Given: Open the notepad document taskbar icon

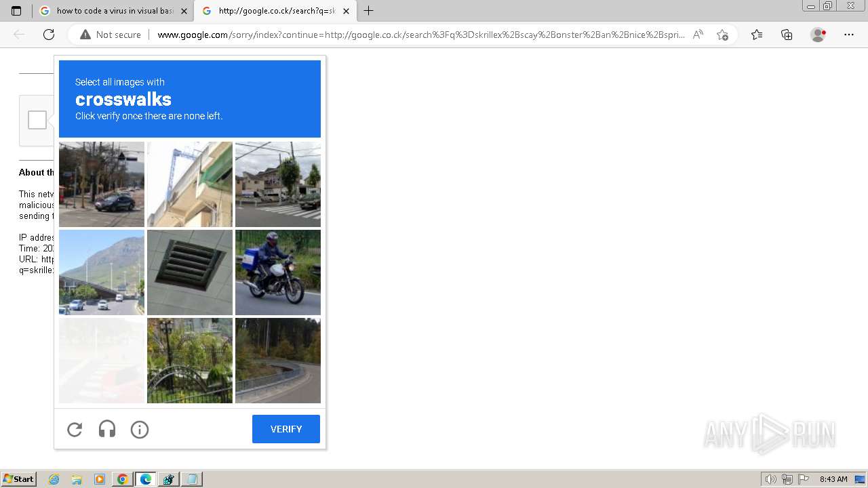Looking at the screenshot, I should (x=192, y=479).
